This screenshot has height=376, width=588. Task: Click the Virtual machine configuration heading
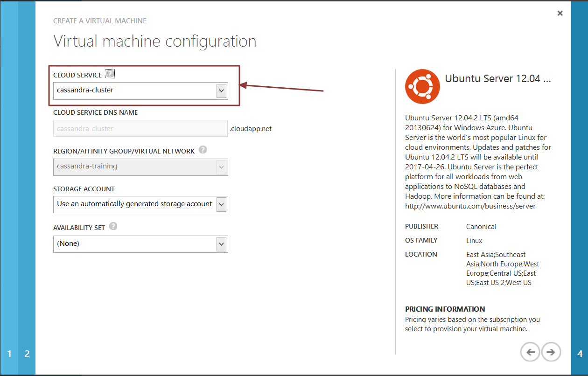click(155, 41)
